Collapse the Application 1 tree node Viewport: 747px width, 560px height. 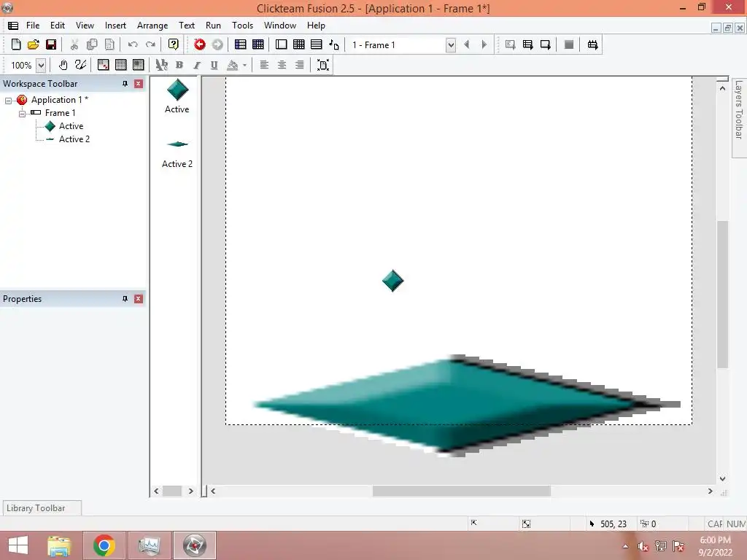8,101
